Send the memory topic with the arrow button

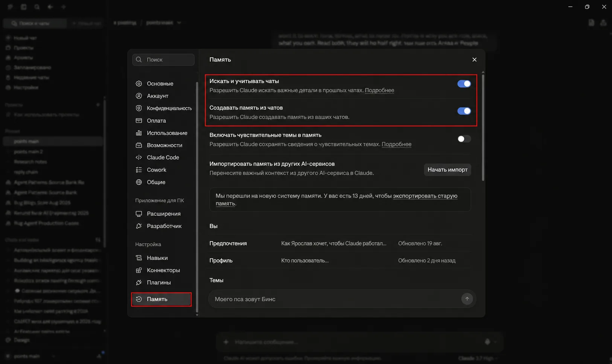click(467, 299)
